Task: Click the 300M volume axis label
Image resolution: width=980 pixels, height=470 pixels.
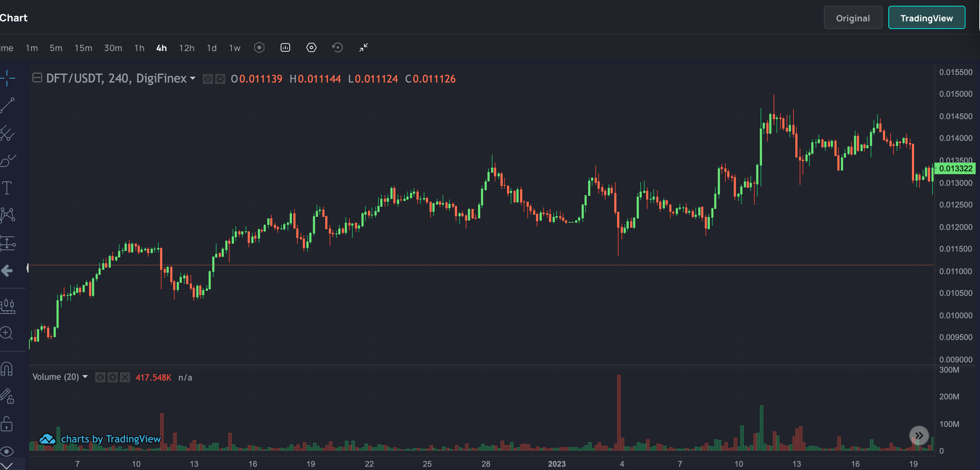Action: pos(949,370)
